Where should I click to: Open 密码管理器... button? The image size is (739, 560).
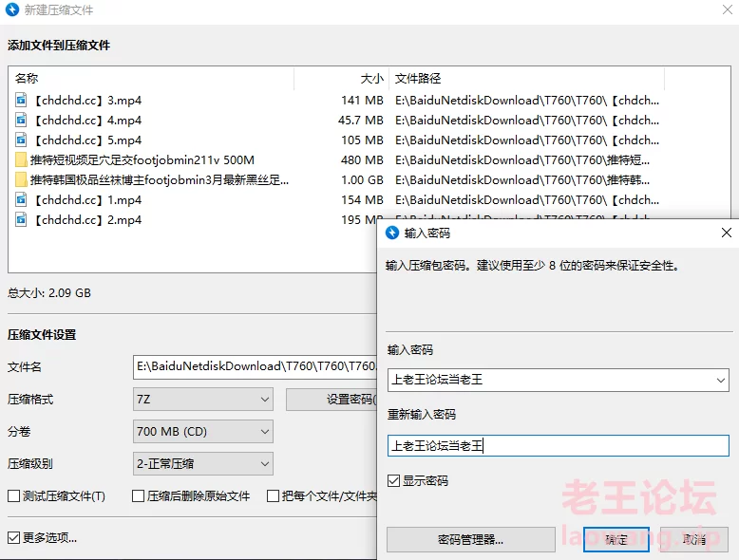pos(471,539)
